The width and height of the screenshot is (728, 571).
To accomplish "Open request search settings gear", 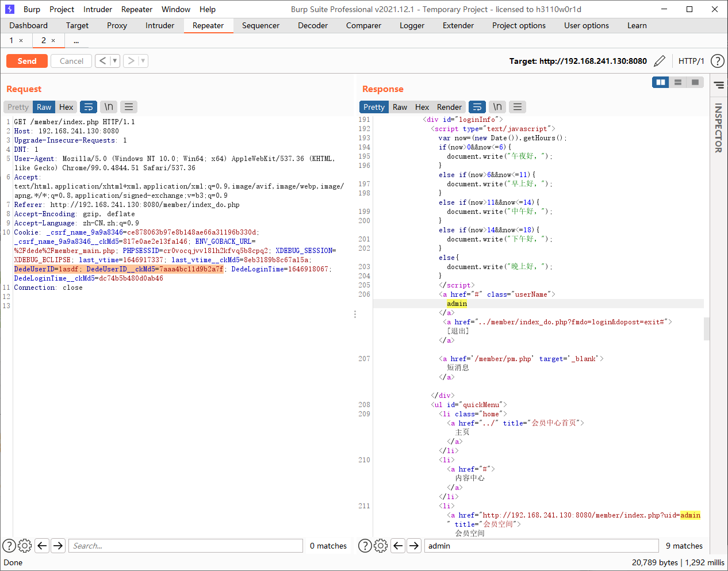I will [25, 546].
